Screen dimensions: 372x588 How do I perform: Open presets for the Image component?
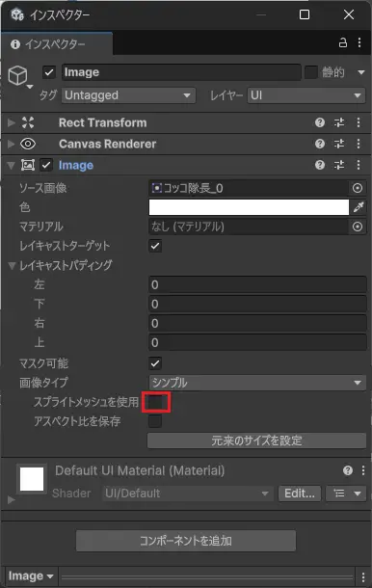coord(339,165)
